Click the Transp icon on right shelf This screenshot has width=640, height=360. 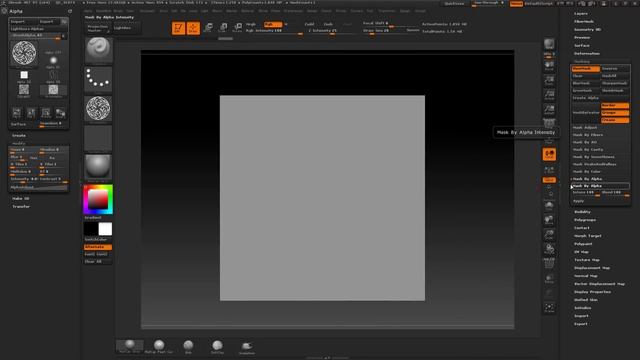point(549,279)
